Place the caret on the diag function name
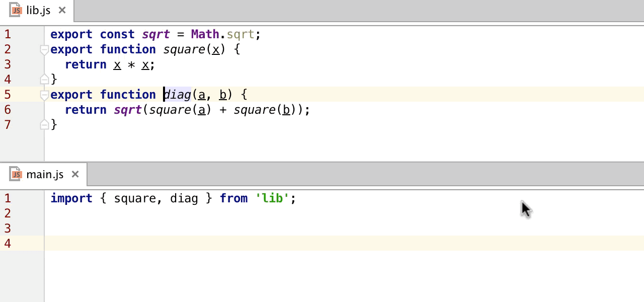 click(x=177, y=94)
